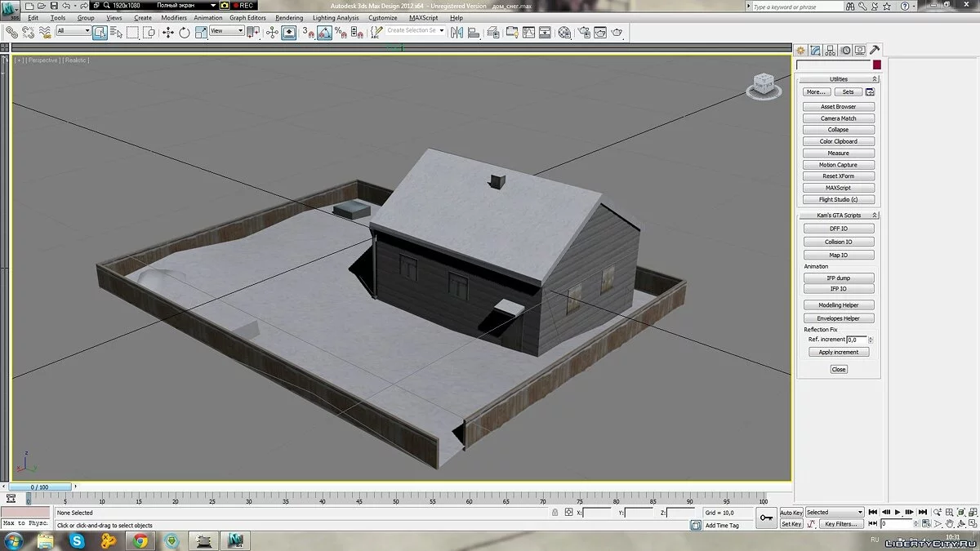Toggle the selection lock icon
The width and height of the screenshot is (980, 551).
(x=555, y=513)
